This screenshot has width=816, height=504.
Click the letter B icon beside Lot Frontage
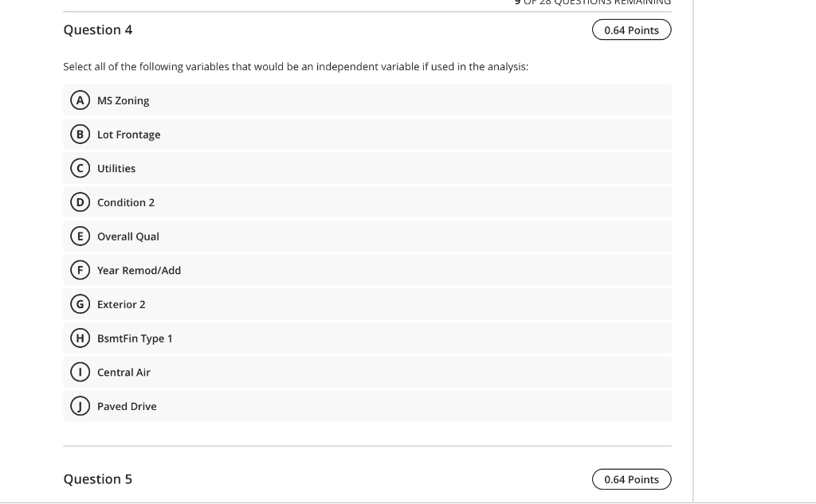[x=80, y=135]
